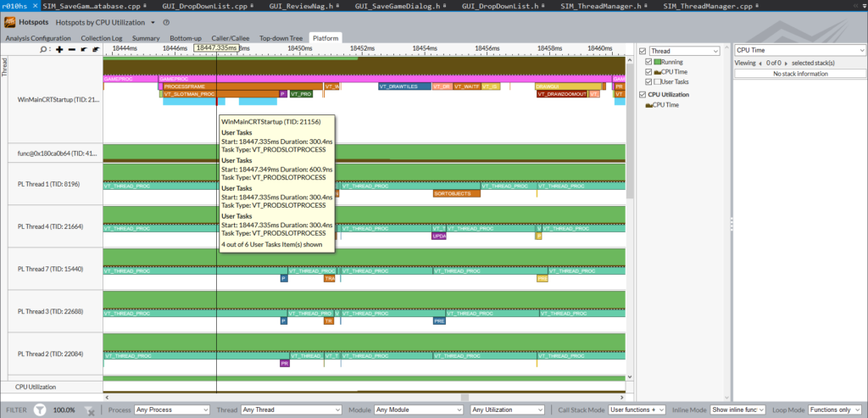
Task: Click the timeline horizontal scrollbar thumb
Action: pos(465,398)
